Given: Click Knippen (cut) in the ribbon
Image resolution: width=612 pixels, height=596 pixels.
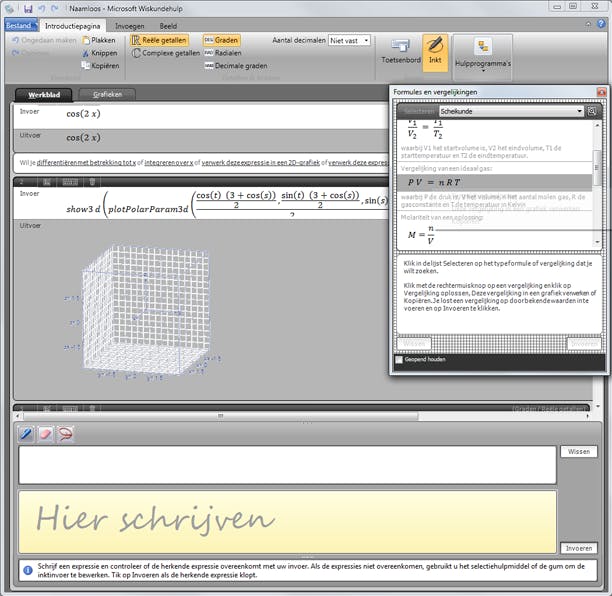Looking at the screenshot, I should (100, 53).
